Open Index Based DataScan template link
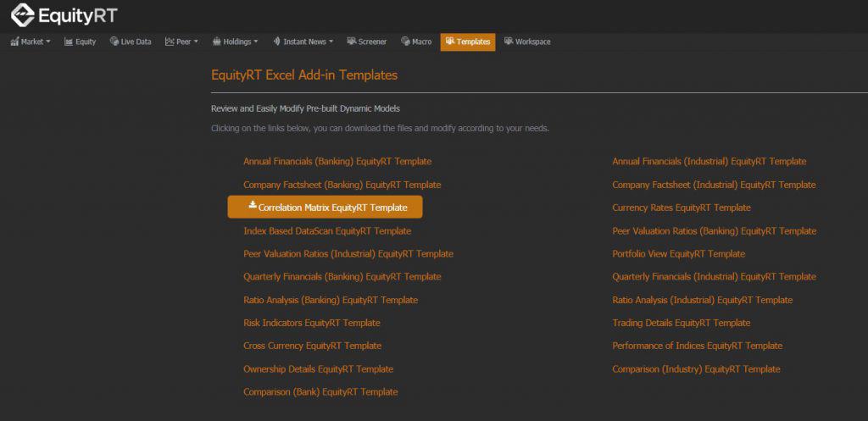This screenshot has width=868, height=421. point(327,230)
